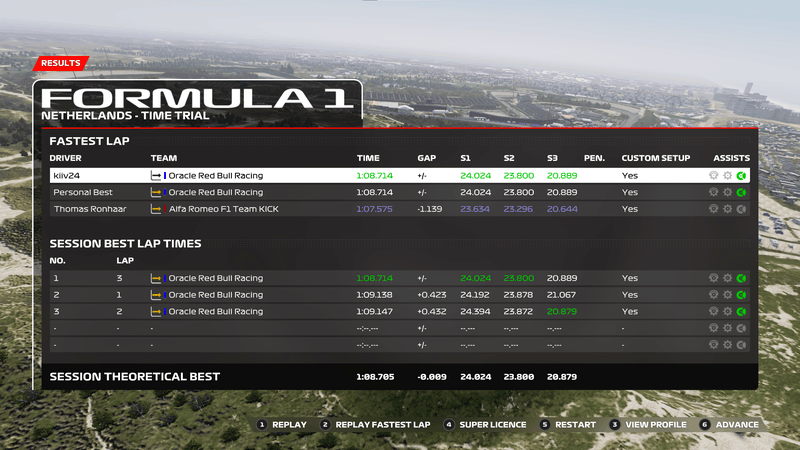Click car icon in the Personal Best row
Viewport: 800px width, 450px height.
156,192
